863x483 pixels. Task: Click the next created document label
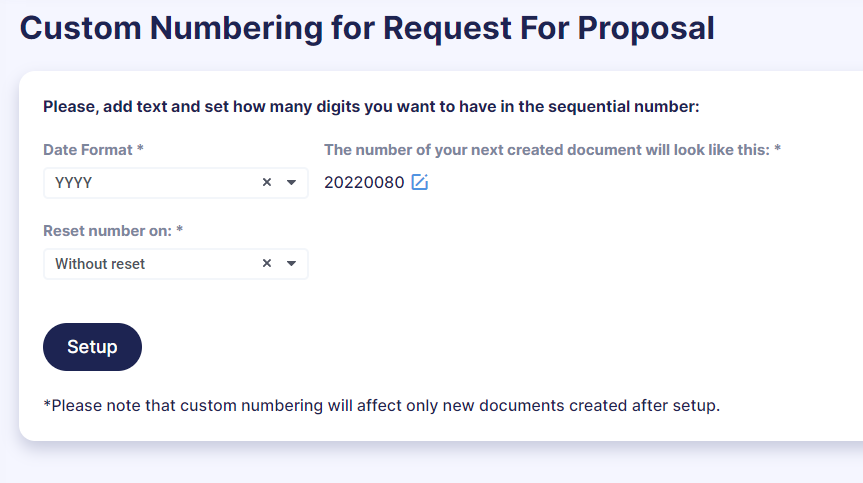pos(547,150)
